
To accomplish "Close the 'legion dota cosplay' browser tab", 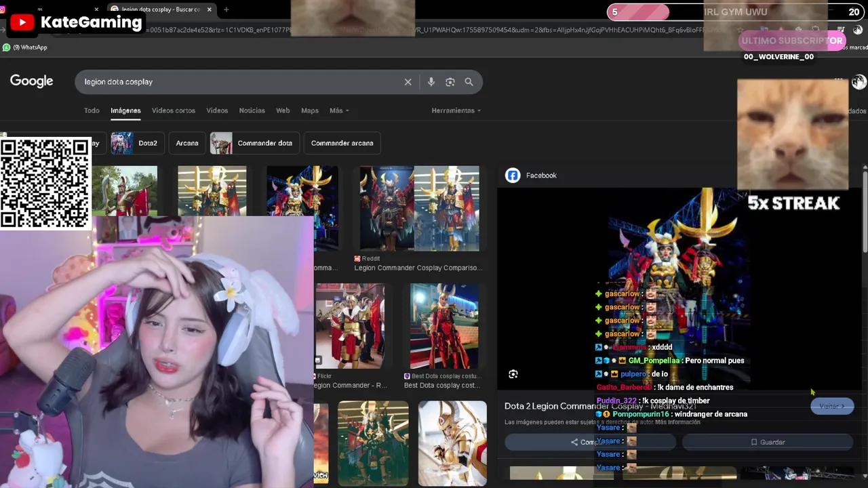I will (x=209, y=9).
